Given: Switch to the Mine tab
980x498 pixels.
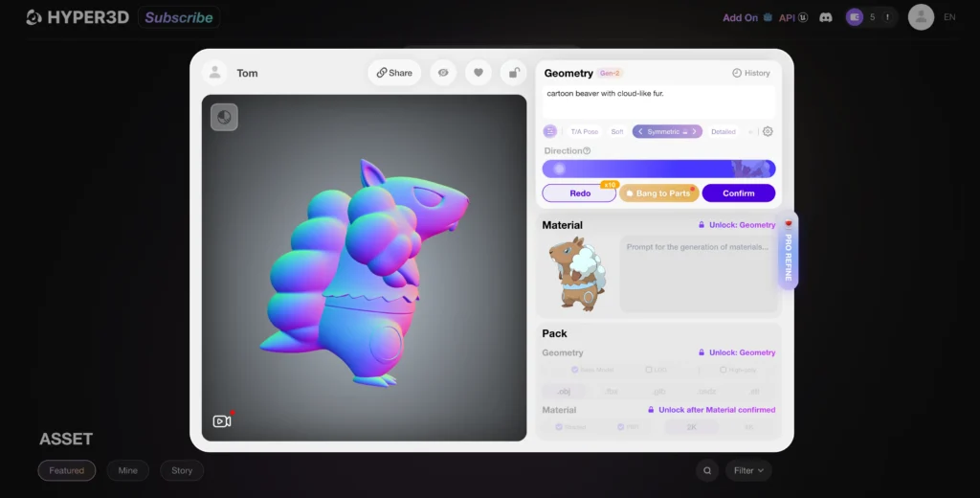Looking at the screenshot, I should pyautogui.click(x=127, y=470).
